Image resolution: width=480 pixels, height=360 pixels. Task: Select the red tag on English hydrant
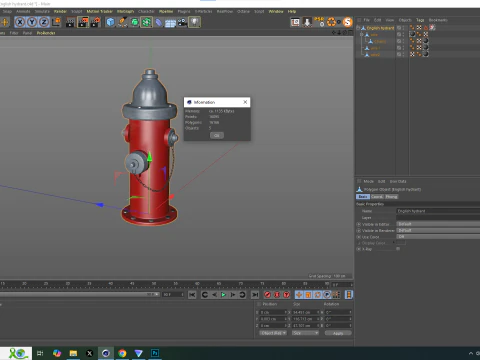(426, 28)
